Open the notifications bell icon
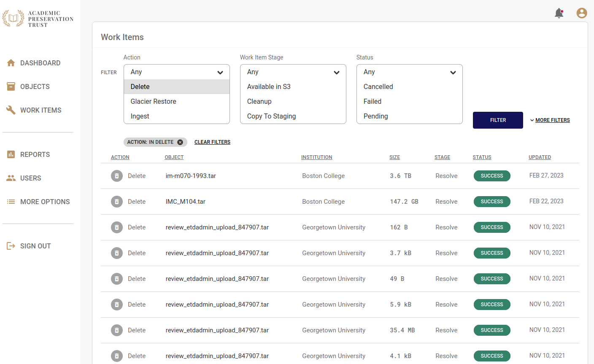The height and width of the screenshot is (364, 594). (x=559, y=13)
